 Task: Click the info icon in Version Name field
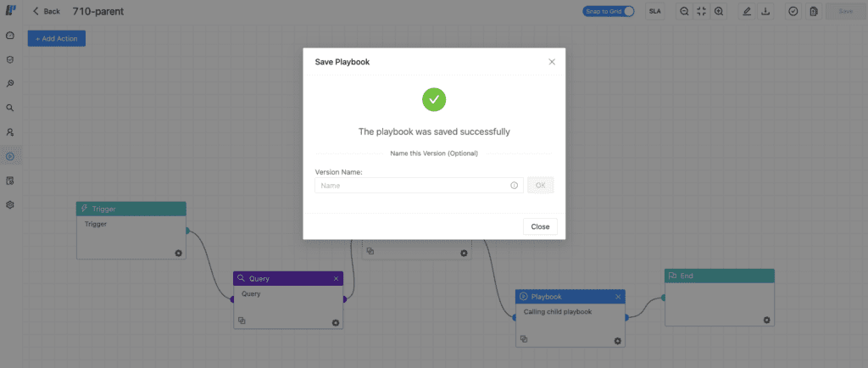514,186
